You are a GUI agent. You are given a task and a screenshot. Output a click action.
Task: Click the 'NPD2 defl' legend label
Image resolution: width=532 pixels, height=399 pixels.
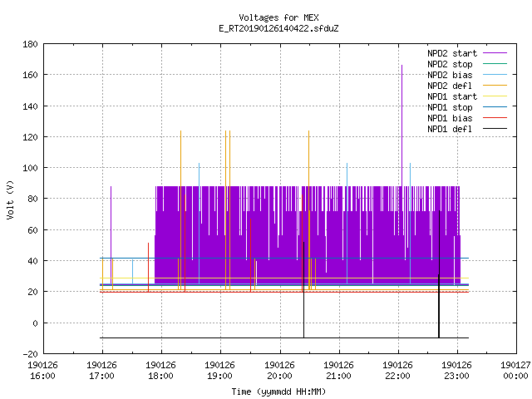450,86
